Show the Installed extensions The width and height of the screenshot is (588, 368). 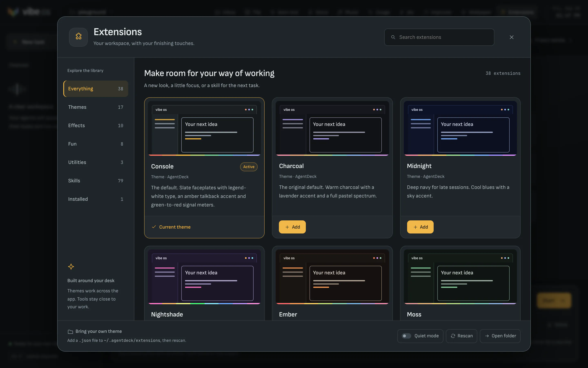pyautogui.click(x=96, y=199)
